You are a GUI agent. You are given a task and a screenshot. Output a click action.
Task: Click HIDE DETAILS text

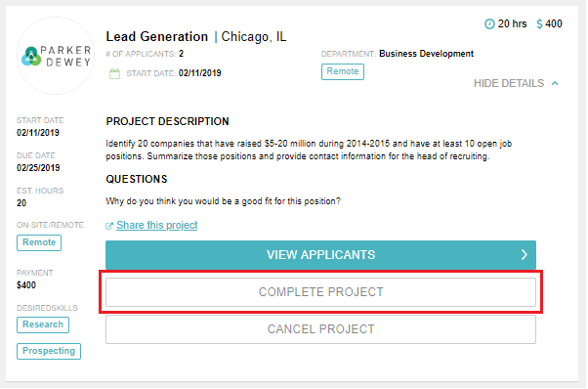tap(509, 83)
